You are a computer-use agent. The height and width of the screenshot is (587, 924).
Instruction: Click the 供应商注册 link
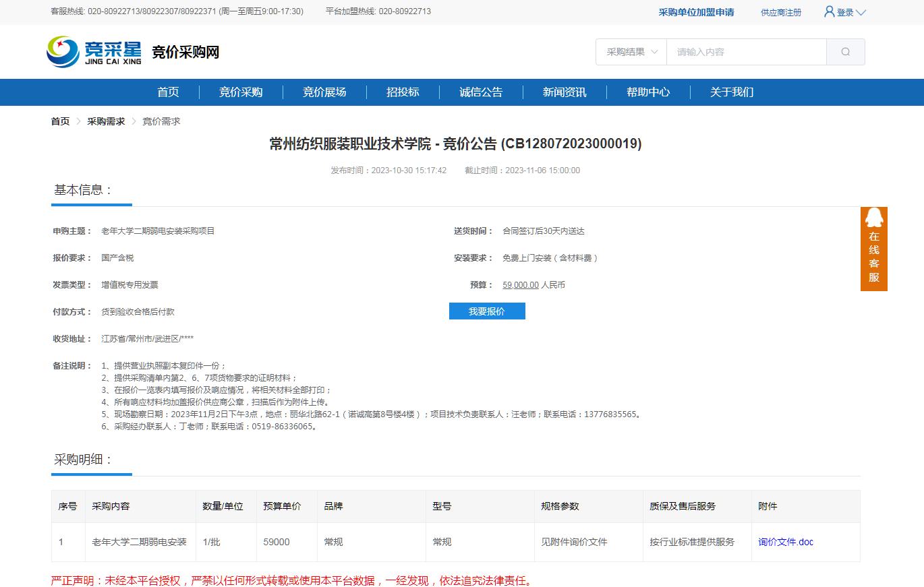(x=781, y=12)
